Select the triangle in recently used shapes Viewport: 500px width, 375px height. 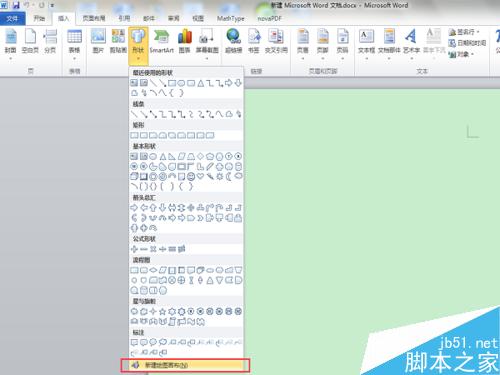200,83
